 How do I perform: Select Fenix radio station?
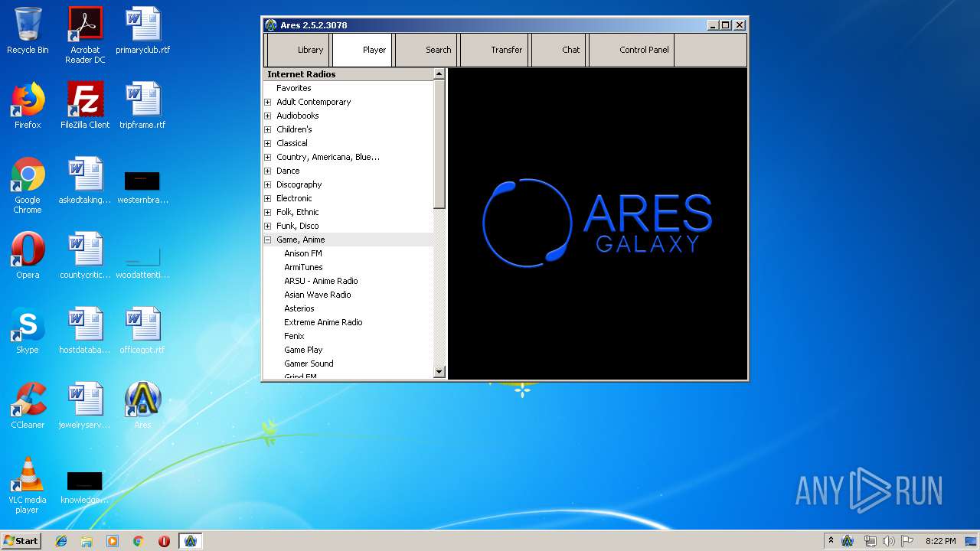coord(294,336)
